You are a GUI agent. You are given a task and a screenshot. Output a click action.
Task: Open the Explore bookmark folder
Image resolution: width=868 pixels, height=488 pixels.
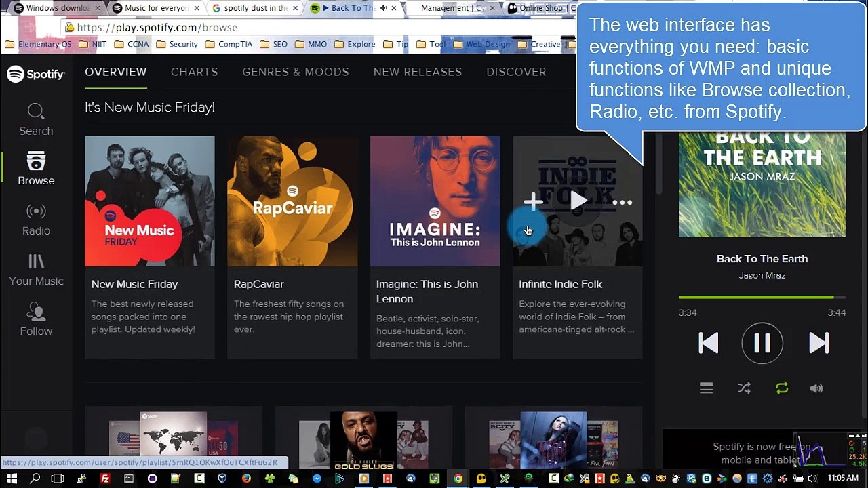point(355,44)
